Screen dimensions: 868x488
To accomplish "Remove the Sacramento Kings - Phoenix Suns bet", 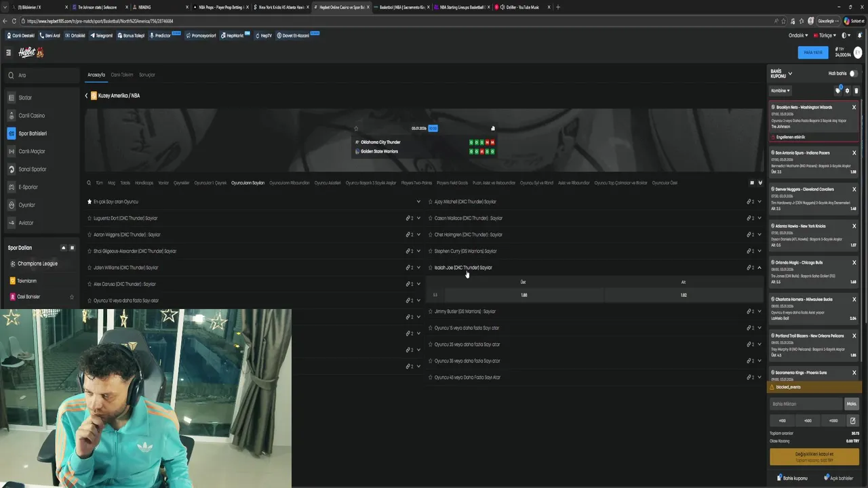I will [854, 372].
